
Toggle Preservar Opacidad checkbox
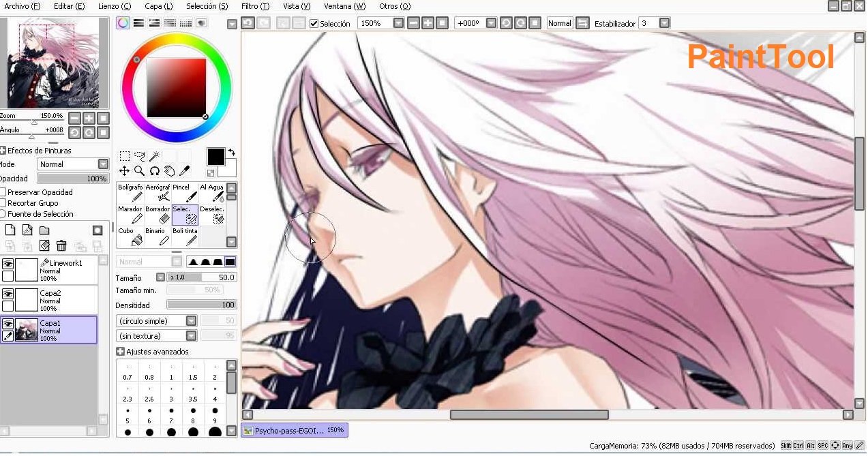(x=3, y=193)
